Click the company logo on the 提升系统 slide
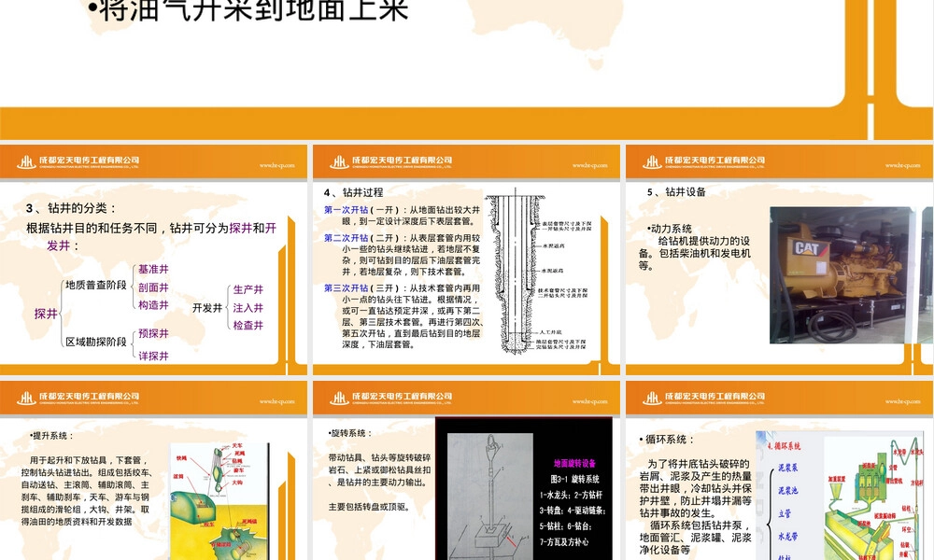934x560 pixels. (x=78, y=398)
